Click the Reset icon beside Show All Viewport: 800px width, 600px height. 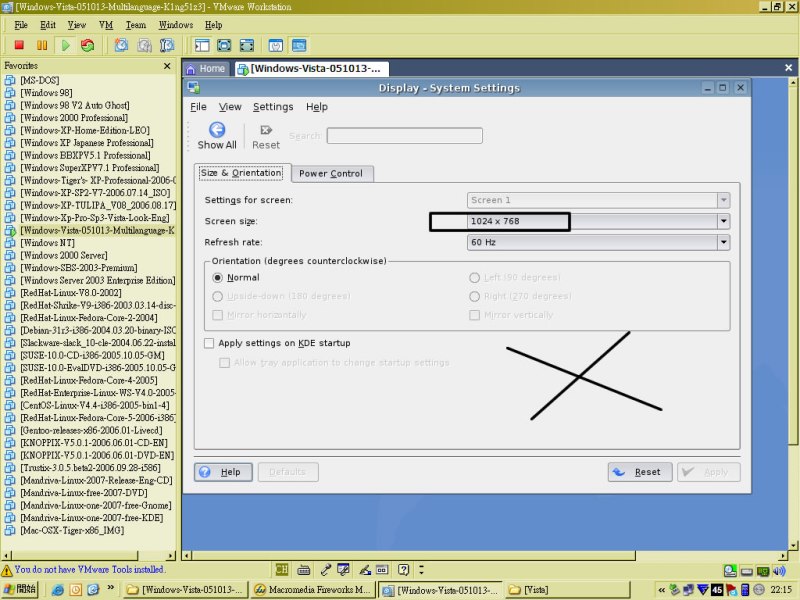coord(266,130)
